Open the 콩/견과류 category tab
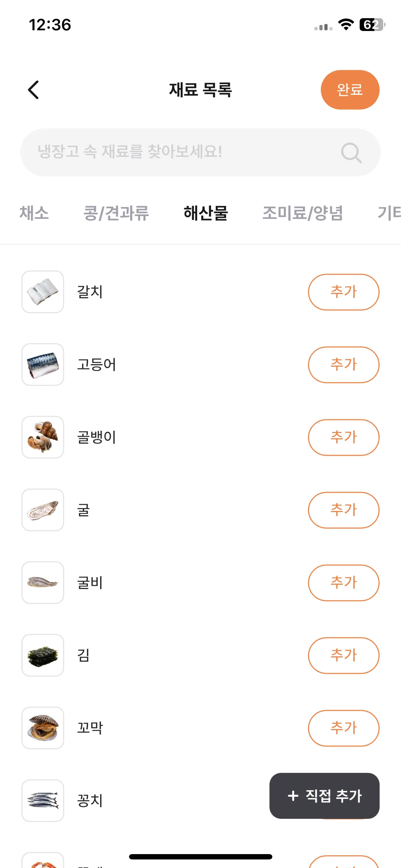The width and height of the screenshot is (401, 868). 116,213
